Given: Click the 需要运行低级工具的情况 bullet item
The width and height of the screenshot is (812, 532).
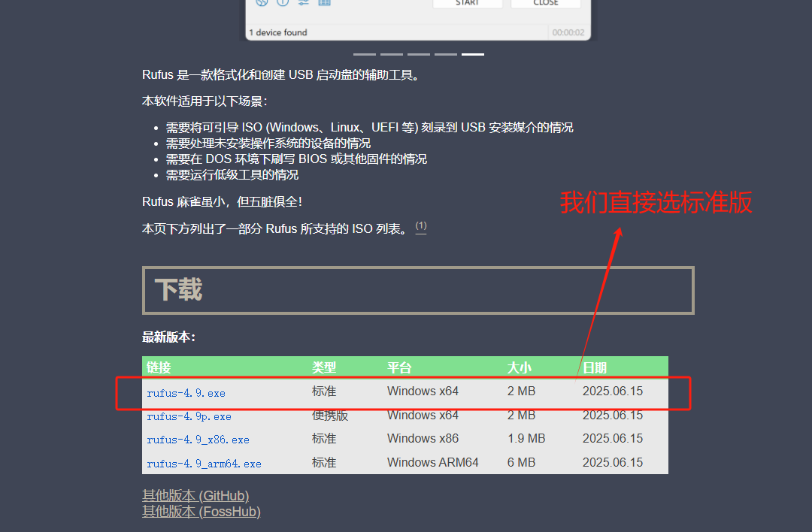Looking at the screenshot, I should (232, 174).
